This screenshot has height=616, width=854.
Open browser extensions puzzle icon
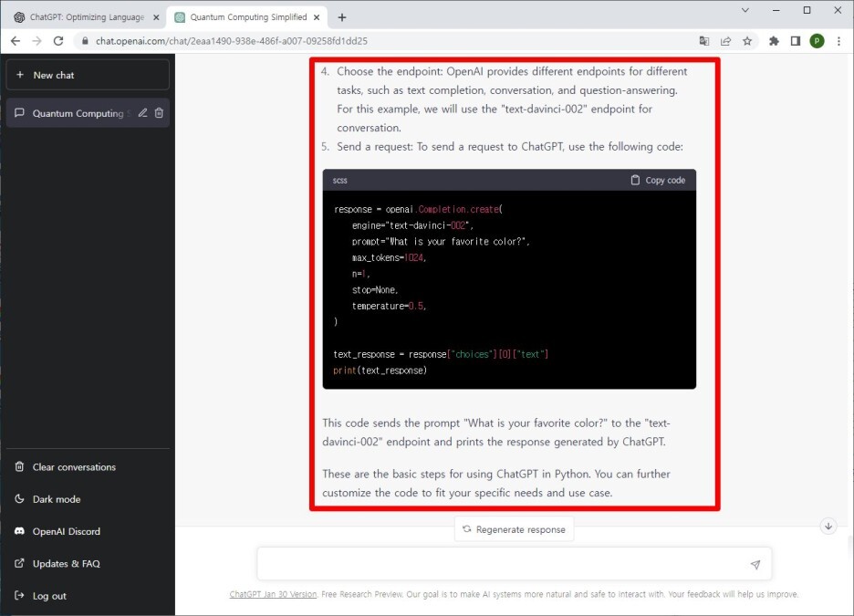coord(774,41)
